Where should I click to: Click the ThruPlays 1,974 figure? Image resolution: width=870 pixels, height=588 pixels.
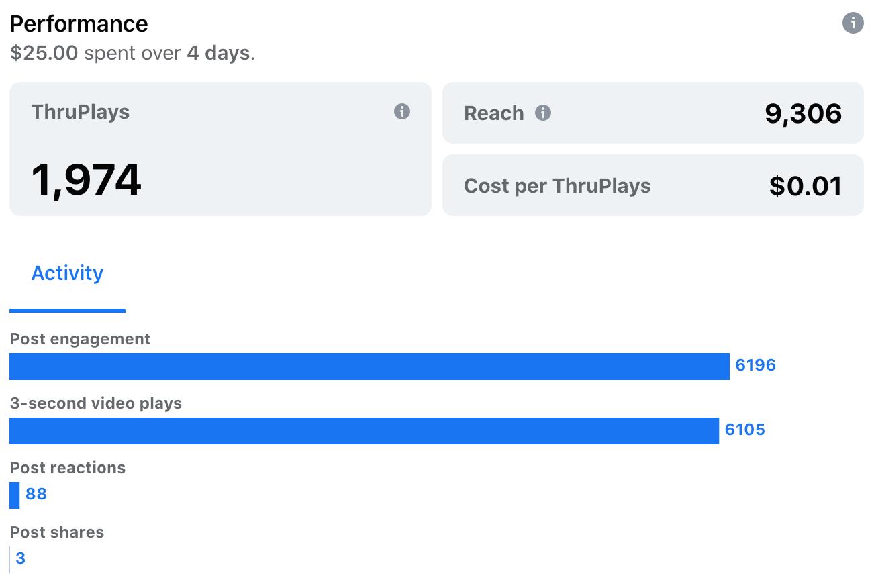point(86,180)
